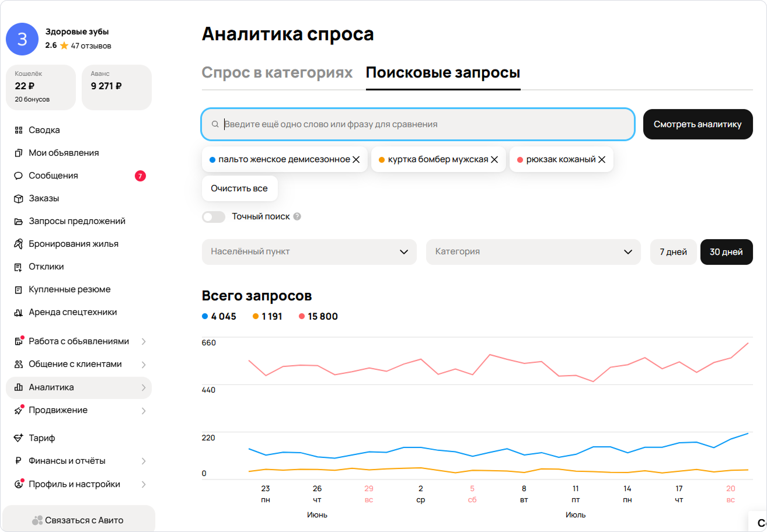Screen dimensions: 767x532
Task: Open Сообщения via the speech bubble icon
Action: coord(18,176)
